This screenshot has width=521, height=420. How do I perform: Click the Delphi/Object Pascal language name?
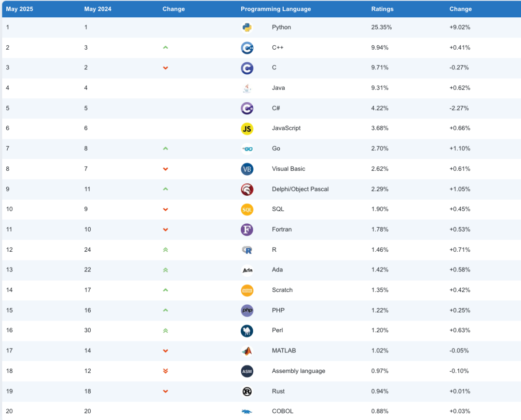click(300, 189)
